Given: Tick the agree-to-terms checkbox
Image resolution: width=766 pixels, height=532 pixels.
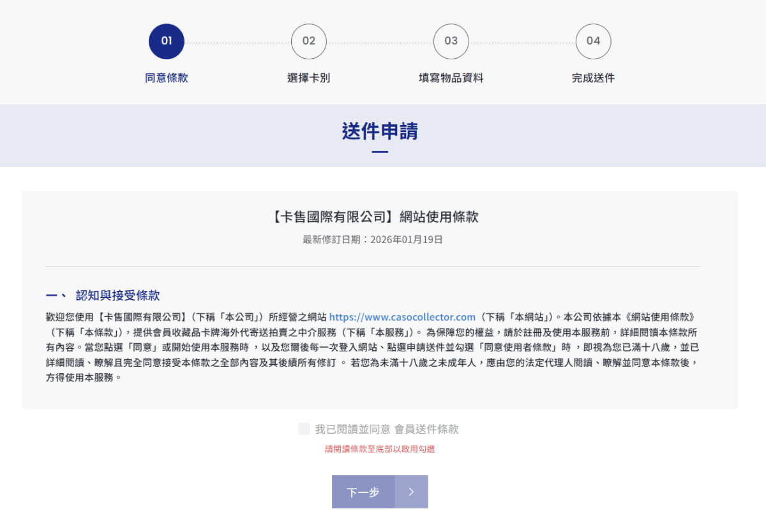Looking at the screenshot, I should click(x=304, y=429).
